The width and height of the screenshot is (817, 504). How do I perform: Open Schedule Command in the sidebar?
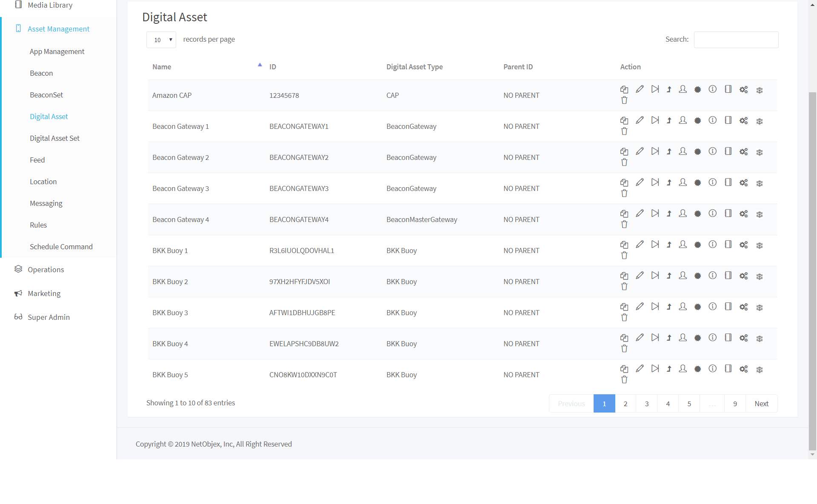tap(61, 247)
